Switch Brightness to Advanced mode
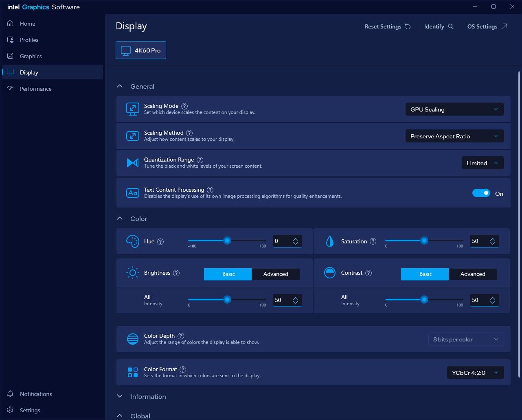Image resolution: width=522 pixels, height=420 pixels. (276, 274)
